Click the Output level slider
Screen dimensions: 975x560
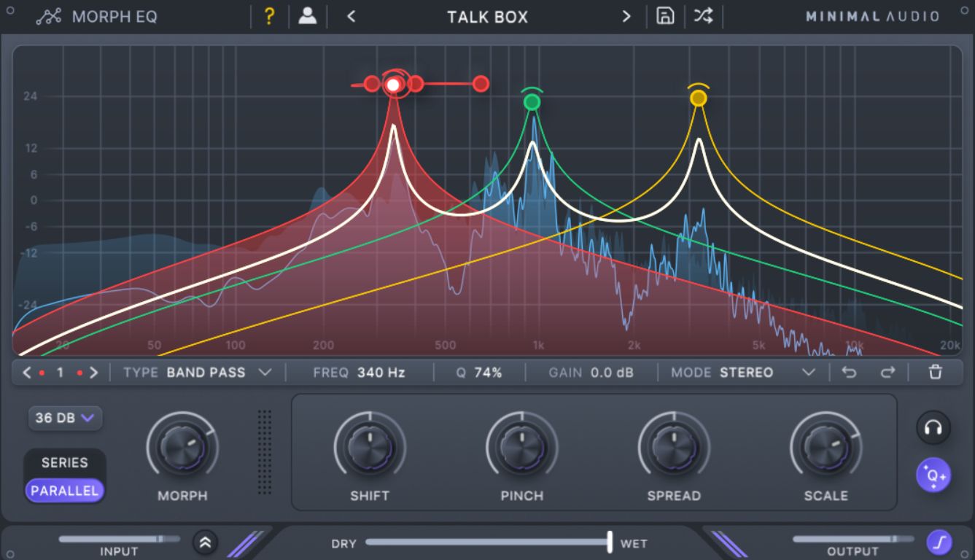[x=852, y=539]
